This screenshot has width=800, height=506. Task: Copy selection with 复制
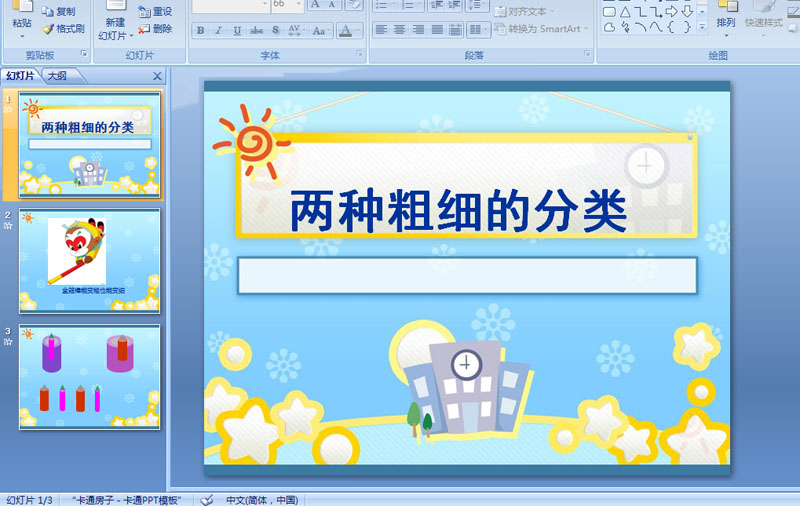59,11
